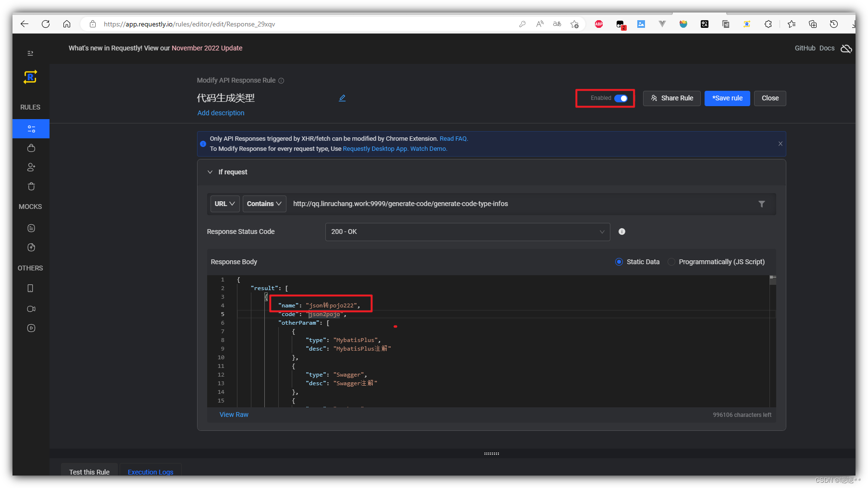Toggle the Enabled rule switch
The height and width of the screenshot is (488, 868).
[x=621, y=98]
